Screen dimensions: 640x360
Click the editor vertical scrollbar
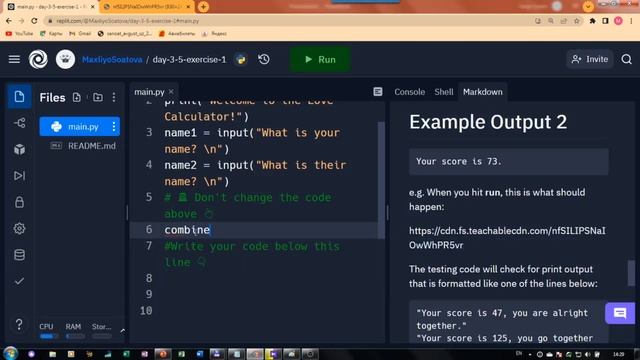click(x=381, y=180)
